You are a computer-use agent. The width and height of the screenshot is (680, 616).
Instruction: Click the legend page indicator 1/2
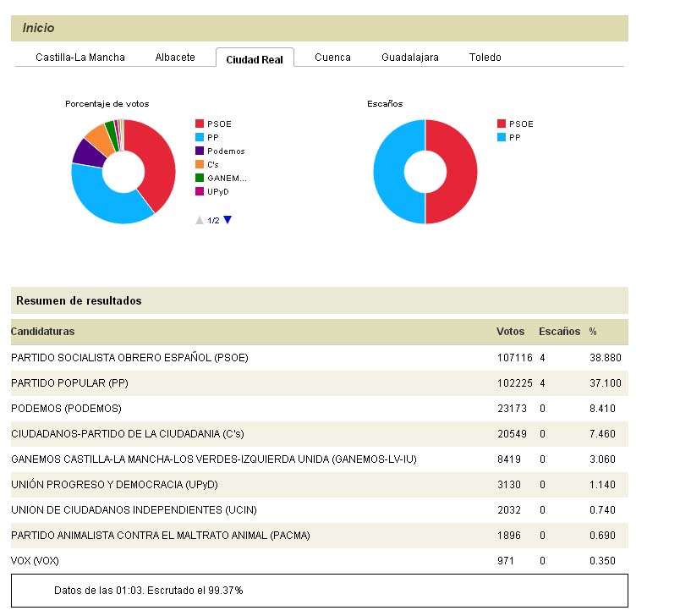[x=213, y=220]
